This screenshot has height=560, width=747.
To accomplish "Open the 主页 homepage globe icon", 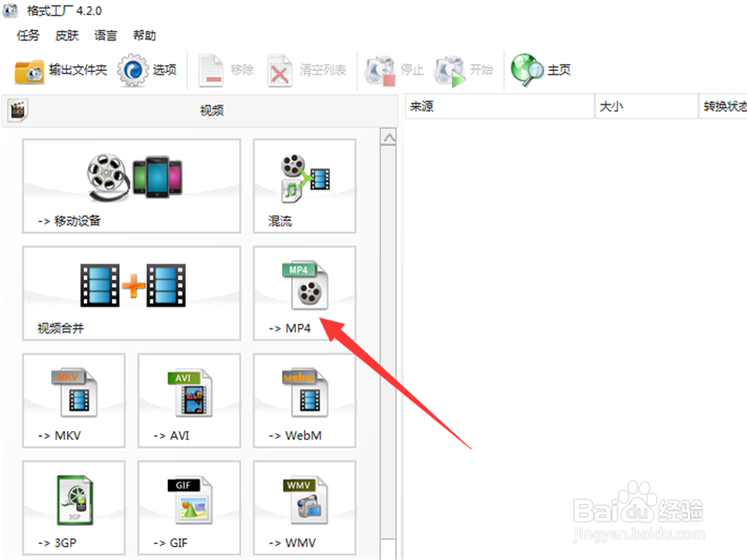I will pyautogui.click(x=541, y=71).
